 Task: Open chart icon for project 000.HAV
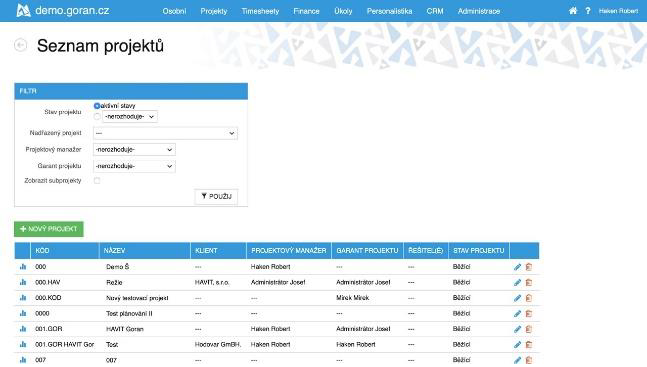23,282
